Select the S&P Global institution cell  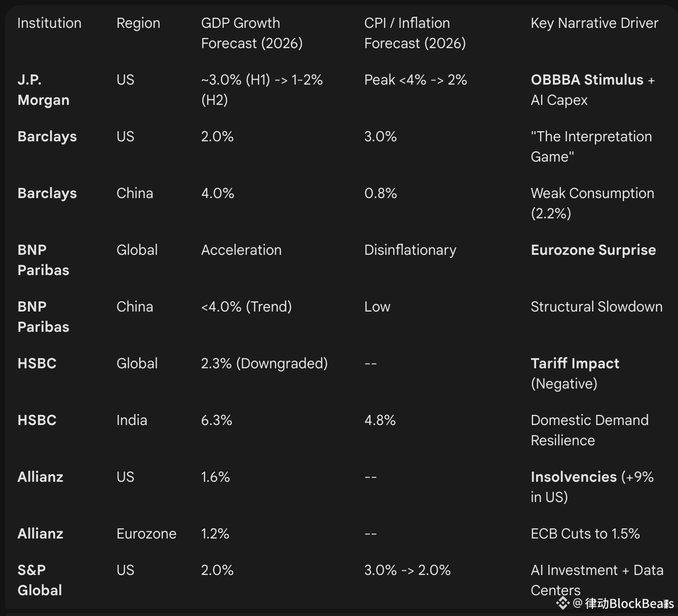(x=40, y=580)
